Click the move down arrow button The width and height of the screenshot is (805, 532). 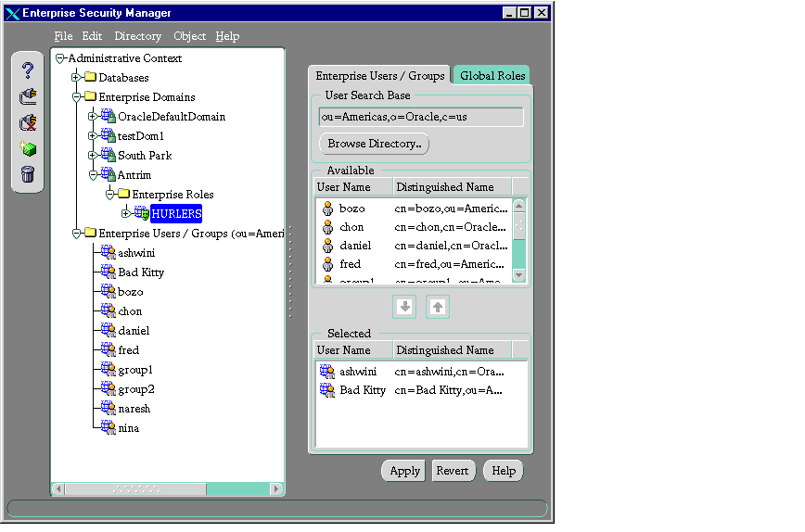404,307
